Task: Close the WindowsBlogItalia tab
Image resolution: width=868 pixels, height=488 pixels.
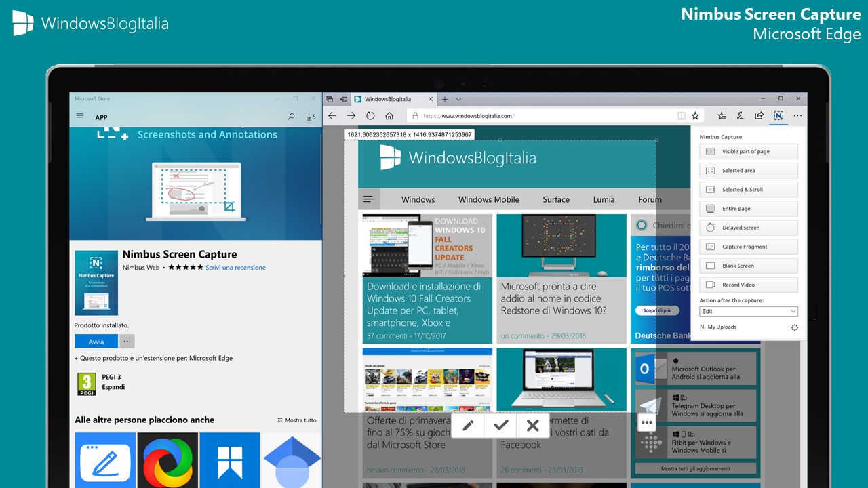Action: point(432,99)
